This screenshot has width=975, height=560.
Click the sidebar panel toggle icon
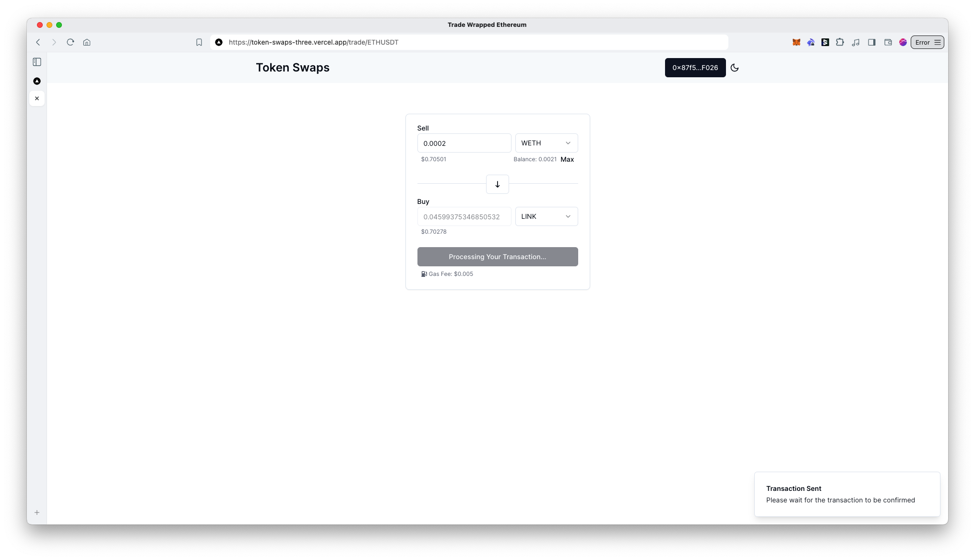pyautogui.click(x=37, y=61)
